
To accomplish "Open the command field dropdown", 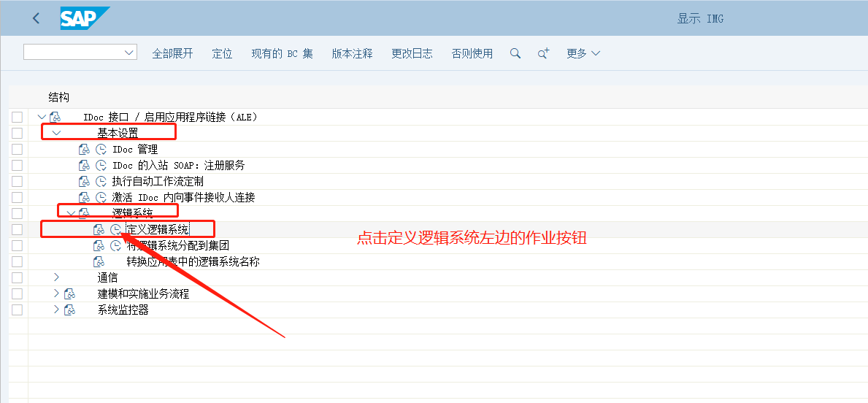I will pyautogui.click(x=130, y=53).
